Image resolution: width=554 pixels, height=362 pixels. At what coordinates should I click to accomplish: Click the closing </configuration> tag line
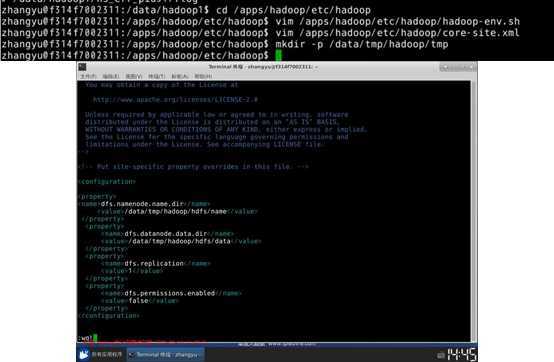[x=109, y=316]
